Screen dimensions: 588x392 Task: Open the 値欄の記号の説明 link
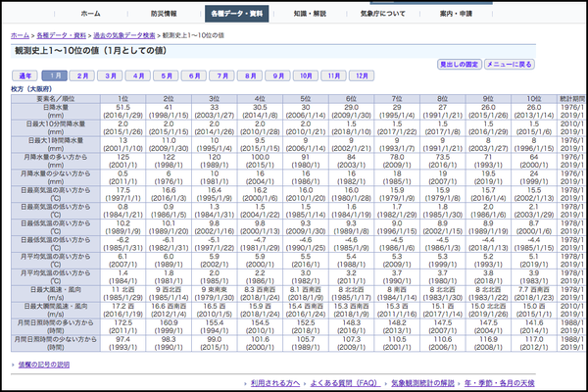tap(42, 365)
